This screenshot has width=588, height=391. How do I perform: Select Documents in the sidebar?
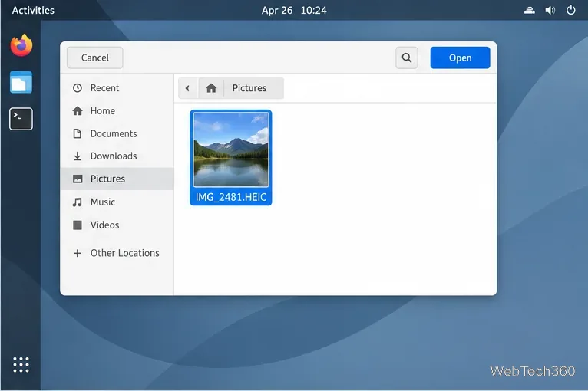117,133
